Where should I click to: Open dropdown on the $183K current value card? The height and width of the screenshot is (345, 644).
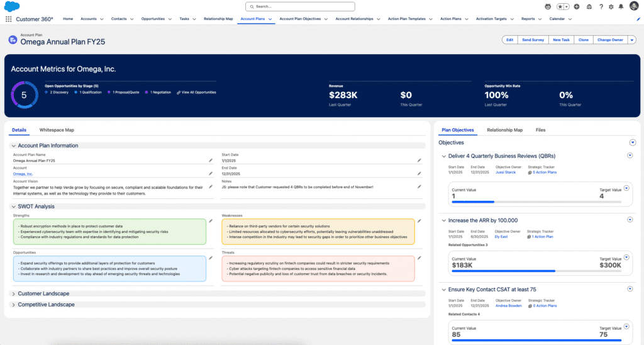626,257
